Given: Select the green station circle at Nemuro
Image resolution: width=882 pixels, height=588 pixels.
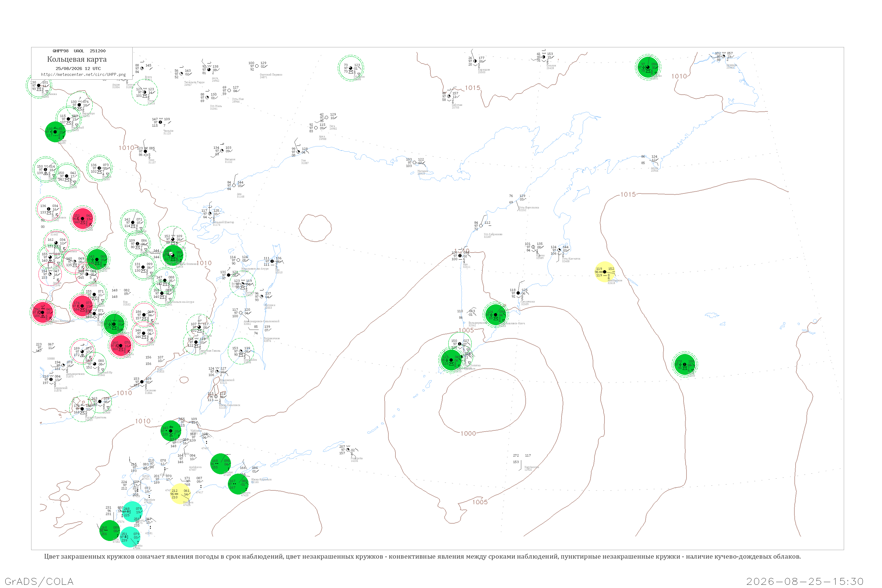Looking at the screenshot, I should coord(238,484).
